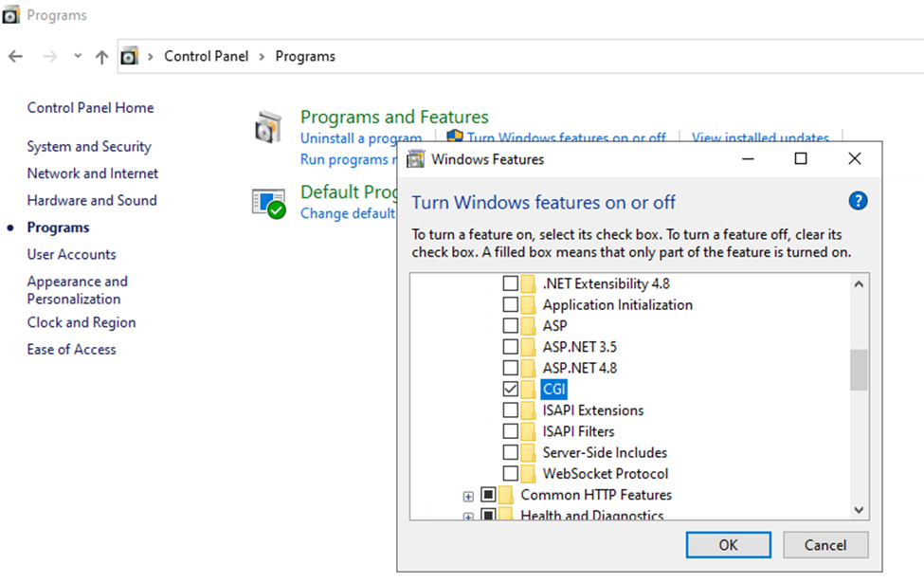Click the Programs and Features icon
Image resolution: width=924 pixels, height=583 pixels.
click(269, 127)
